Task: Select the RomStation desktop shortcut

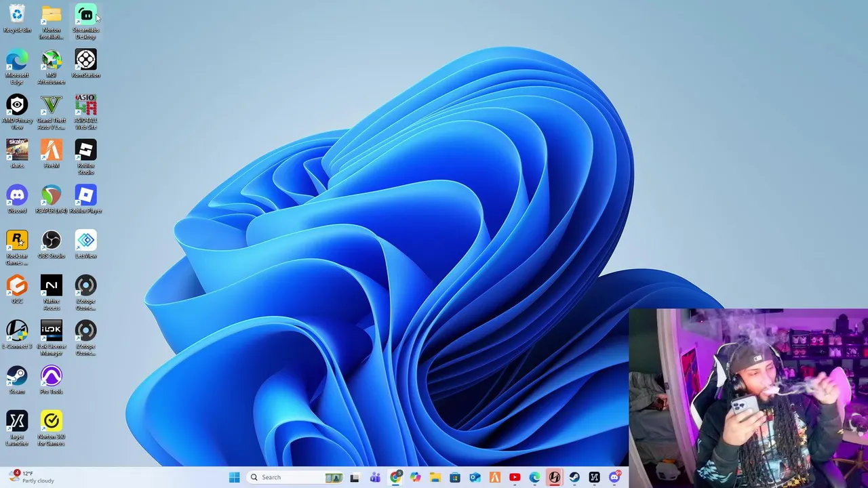Action: 85,64
